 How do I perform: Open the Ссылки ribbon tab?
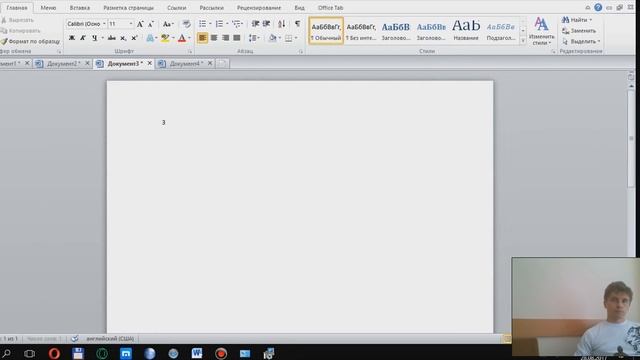point(177,8)
